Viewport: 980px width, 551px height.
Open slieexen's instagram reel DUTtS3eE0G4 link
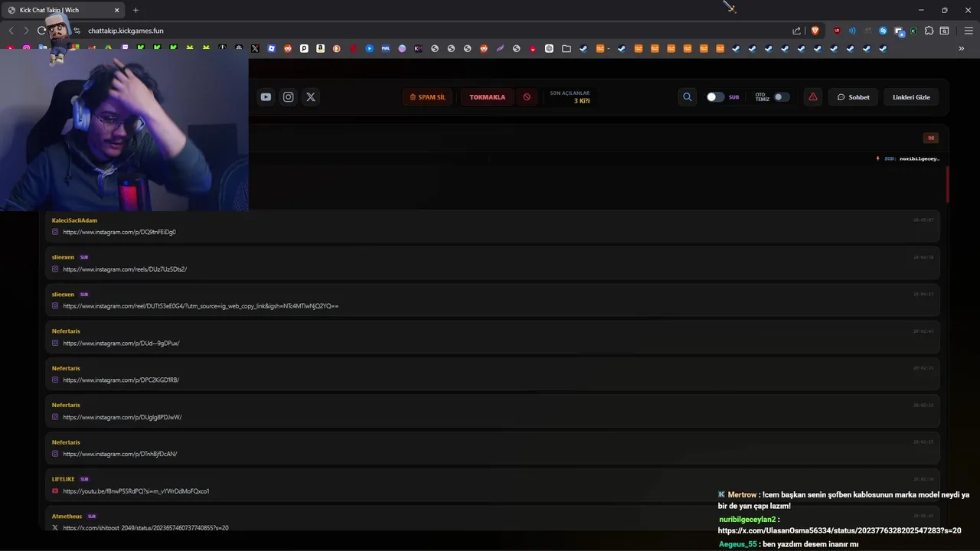(201, 306)
